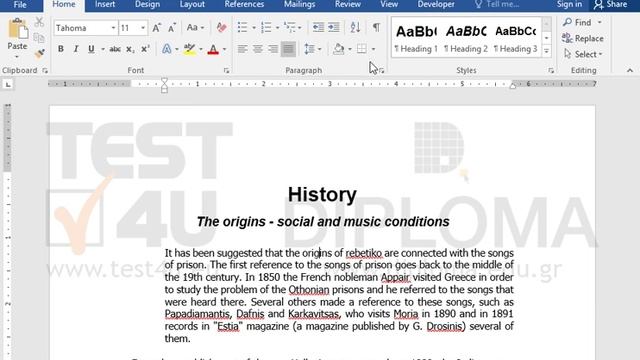
Task: Open borders dropdown arrow
Action: click(373, 49)
